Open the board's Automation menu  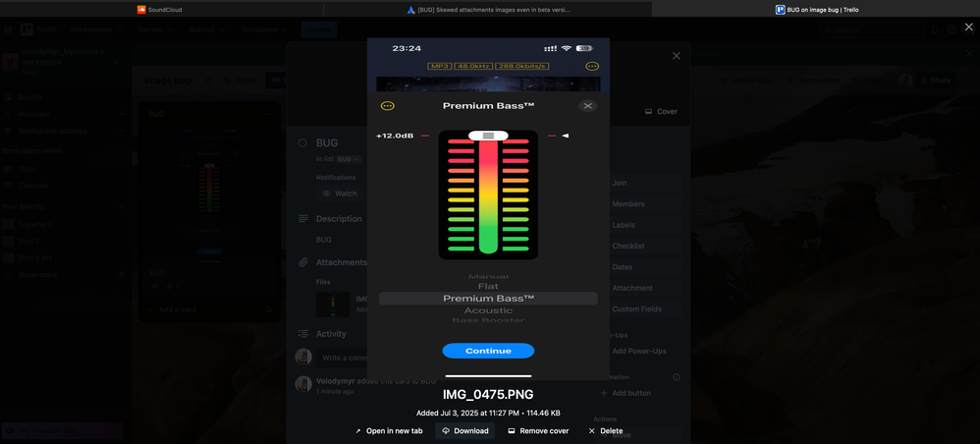pos(812,80)
